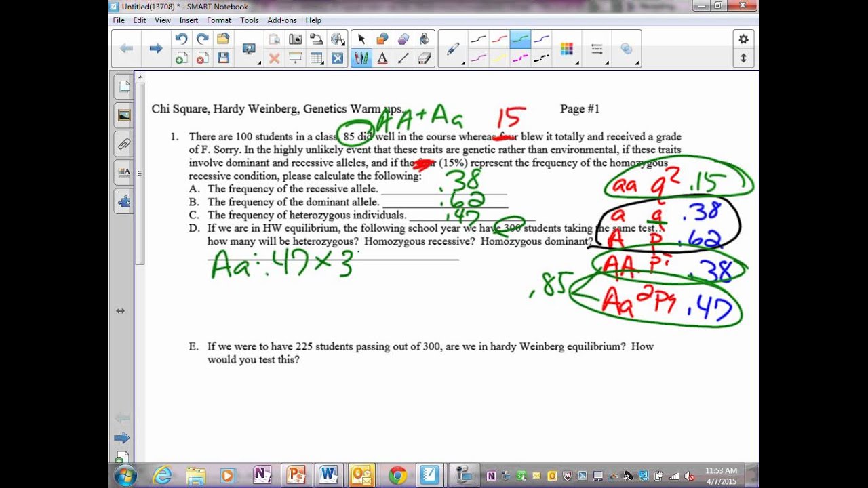Select the Text tool
The width and height of the screenshot is (868, 488).
point(382,58)
